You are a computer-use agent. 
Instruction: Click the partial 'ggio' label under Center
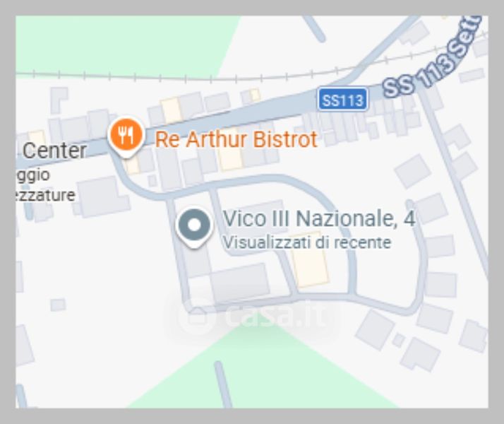click(32, 175)
